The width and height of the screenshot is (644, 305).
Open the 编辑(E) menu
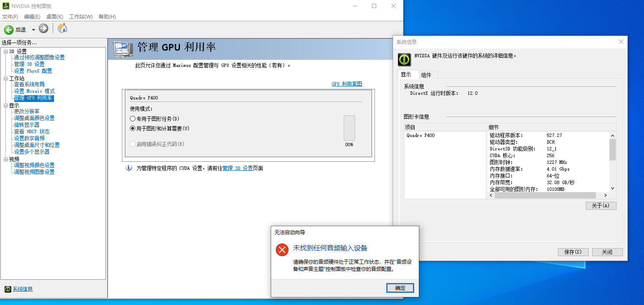[32, 17]
